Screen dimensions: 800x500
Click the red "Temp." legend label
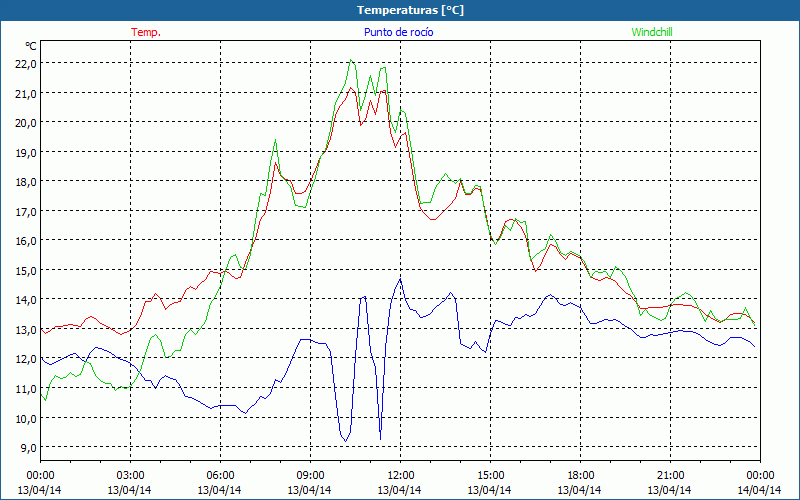pyautogui.click(x=146, y=32)
